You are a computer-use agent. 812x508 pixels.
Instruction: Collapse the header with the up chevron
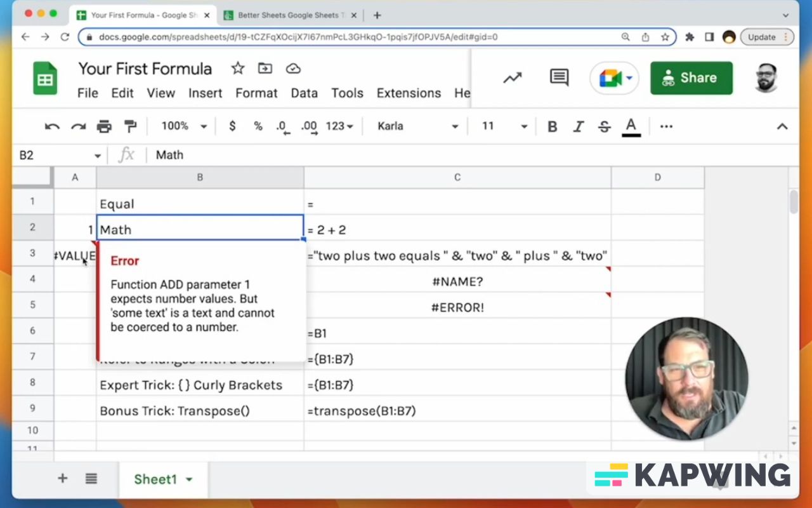pos(782,126)
